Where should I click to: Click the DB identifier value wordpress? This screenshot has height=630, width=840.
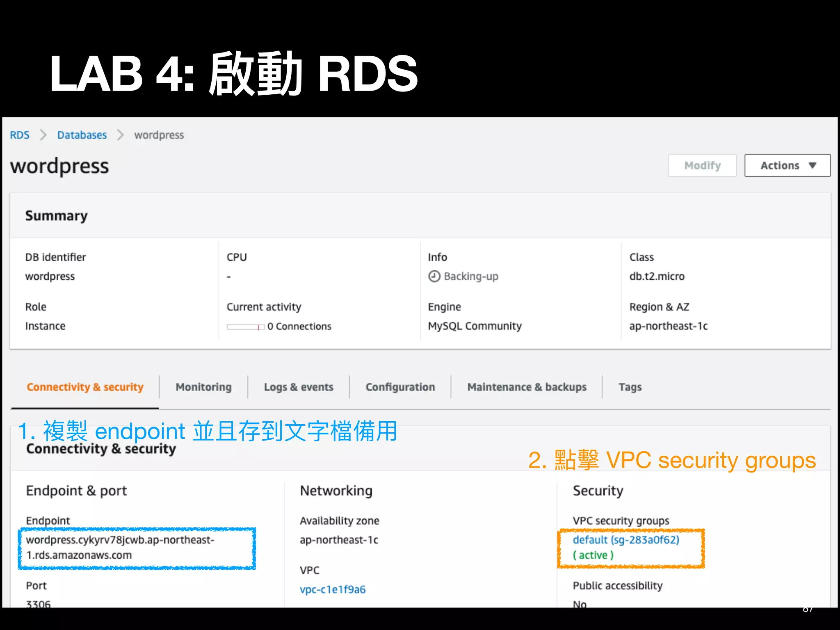(50, 276)
